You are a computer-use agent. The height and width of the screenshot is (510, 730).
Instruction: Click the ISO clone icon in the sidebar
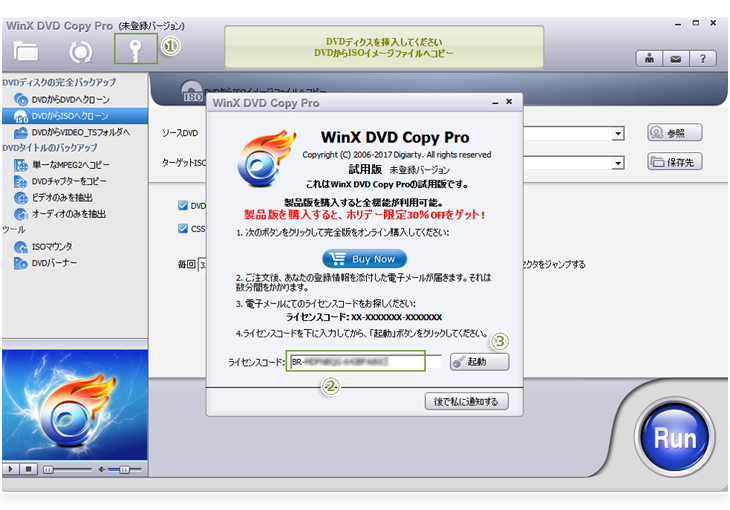click(x=20, y=116)
